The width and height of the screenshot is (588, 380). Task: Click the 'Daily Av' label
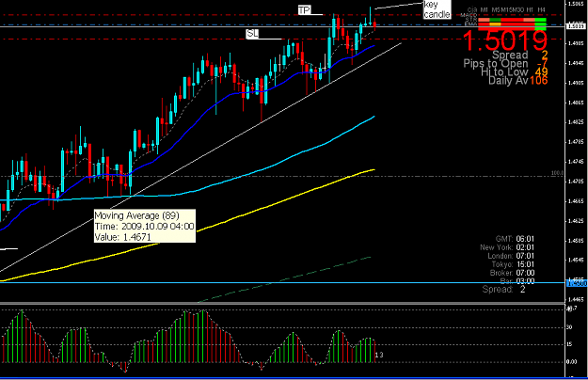[508, 80]
